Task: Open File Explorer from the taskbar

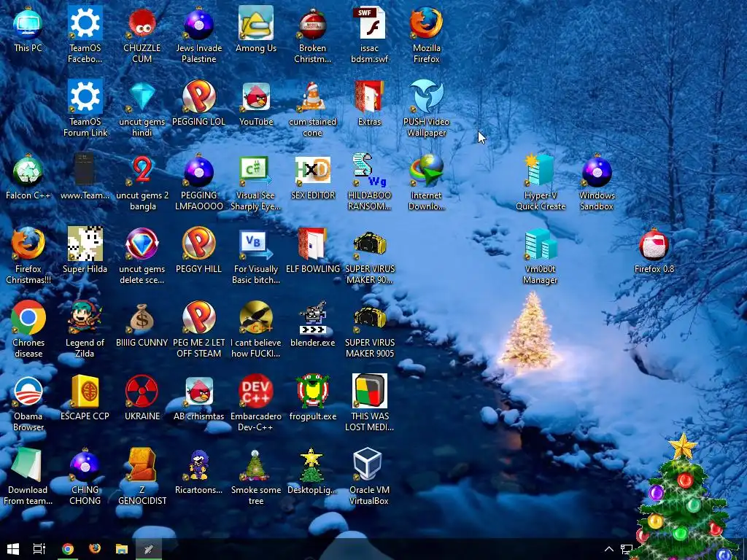Action: tap(122, 549)
